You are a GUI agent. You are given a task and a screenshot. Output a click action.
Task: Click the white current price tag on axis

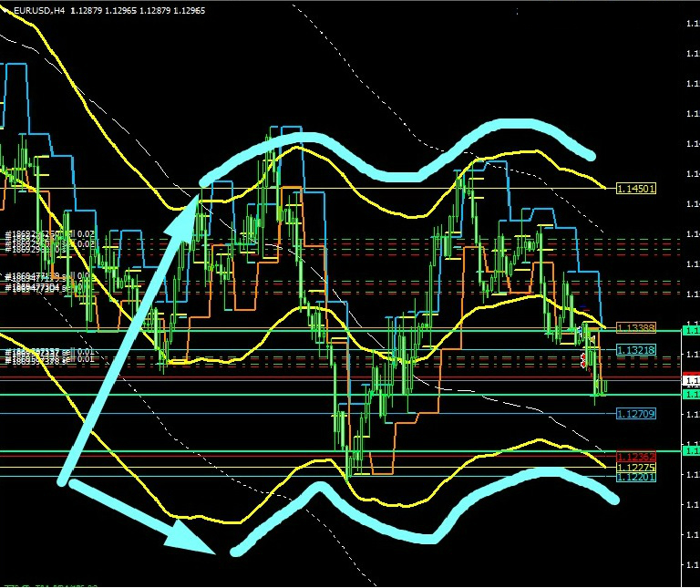coord(691,381)
